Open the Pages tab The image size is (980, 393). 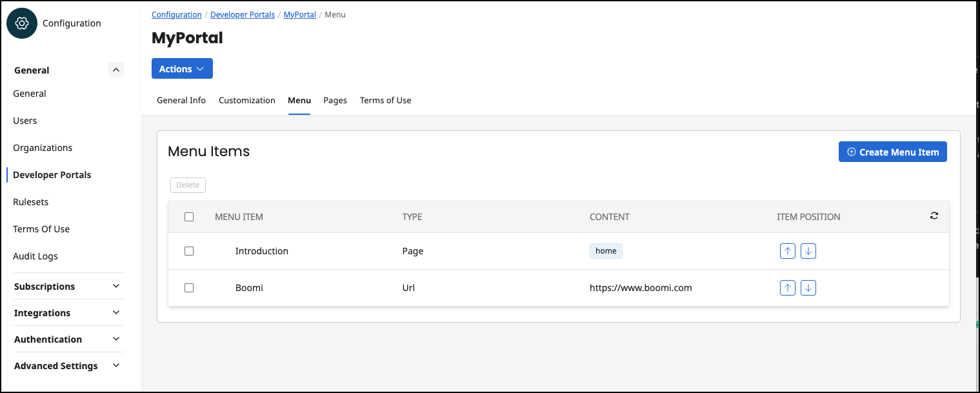pyautogui.click(x=335, y=100)
